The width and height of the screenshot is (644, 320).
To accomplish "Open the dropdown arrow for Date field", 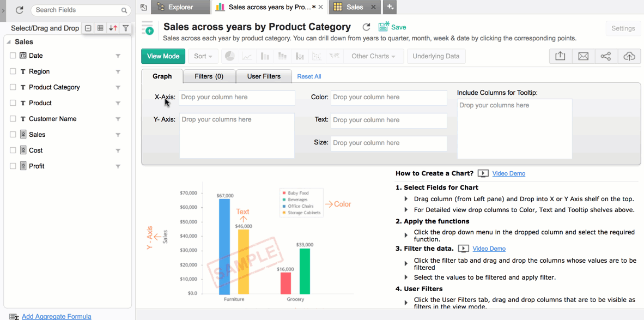I will pyautogui.click(x=118, y=56).
